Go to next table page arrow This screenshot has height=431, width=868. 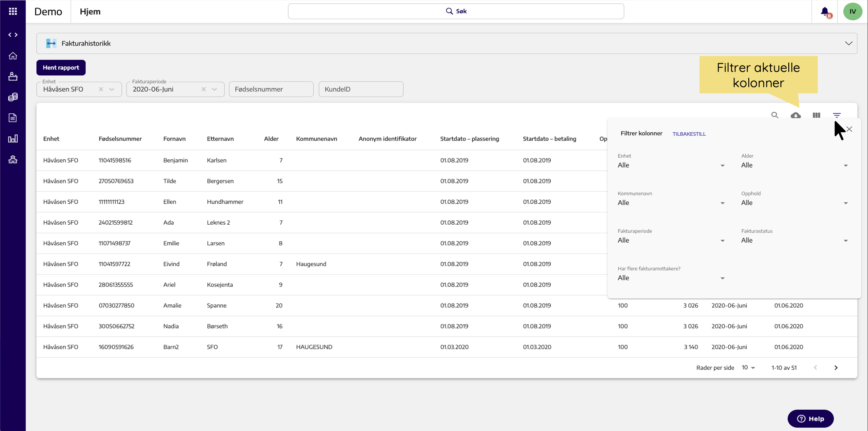click(x=836, y=368)
